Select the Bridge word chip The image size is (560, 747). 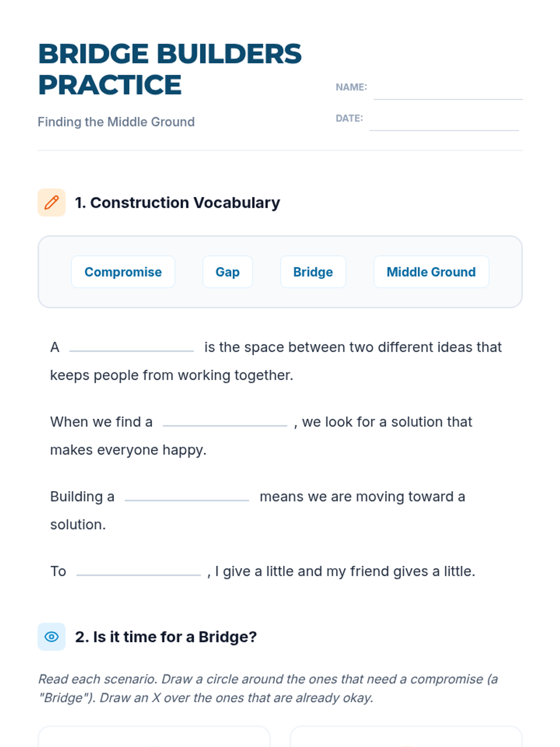click(x=313, y=272)
